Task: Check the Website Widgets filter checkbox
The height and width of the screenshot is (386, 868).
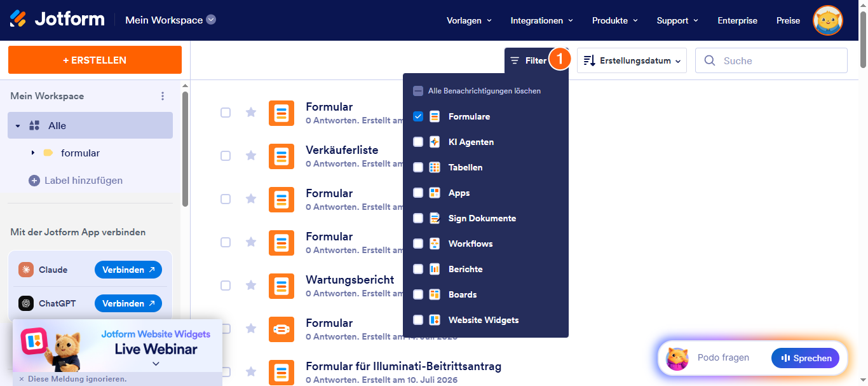Action: pyautogui.click(x=418, y=320)
